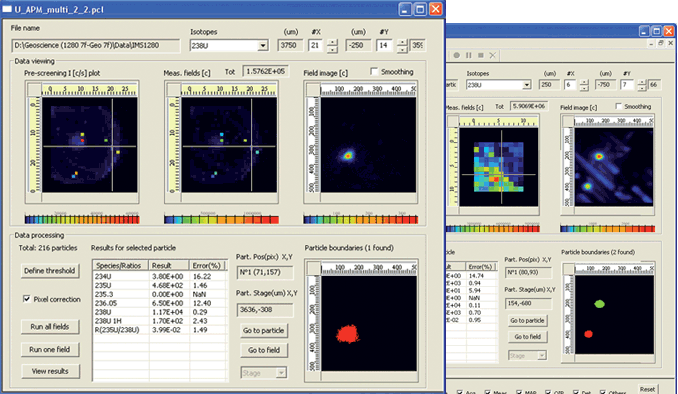This screenshot has height=394, width=678.
Task: Toggle the Others checkbox in back window
Action: [603, 392]
